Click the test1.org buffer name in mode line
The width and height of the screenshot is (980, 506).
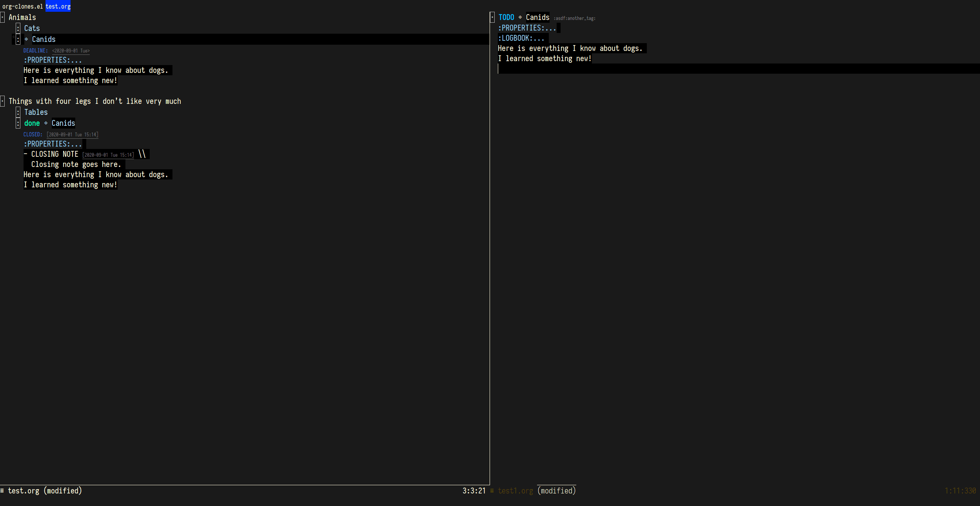pyautogui.click(x=515, y=491)
